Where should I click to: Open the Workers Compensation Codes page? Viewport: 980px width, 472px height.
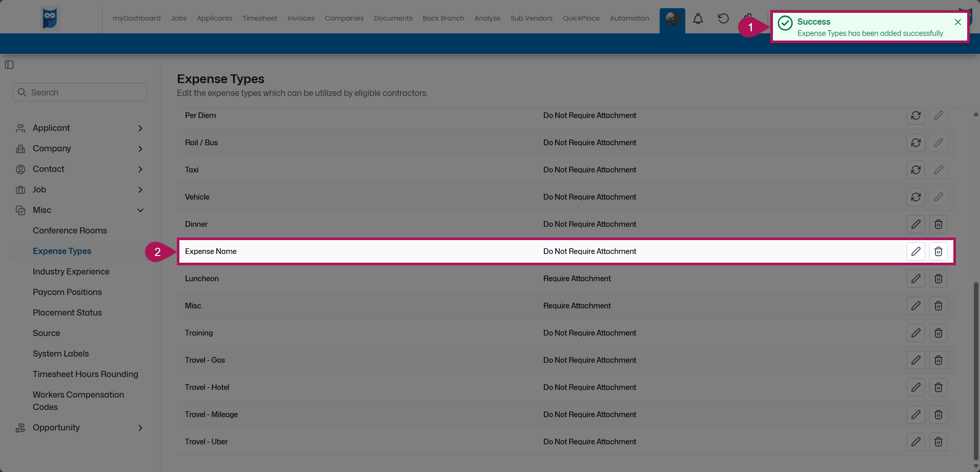click(x=78, y=400)
